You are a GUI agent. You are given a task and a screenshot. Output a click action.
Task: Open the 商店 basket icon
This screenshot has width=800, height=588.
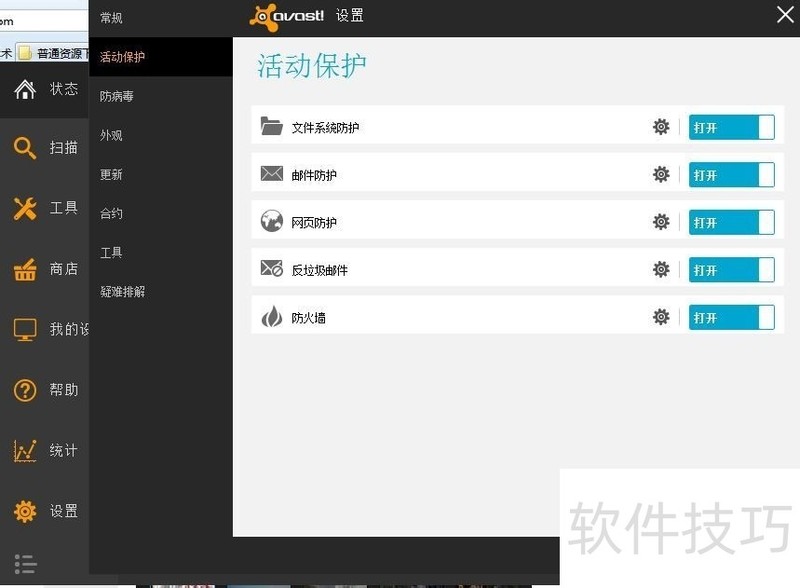tap(25, 269)
